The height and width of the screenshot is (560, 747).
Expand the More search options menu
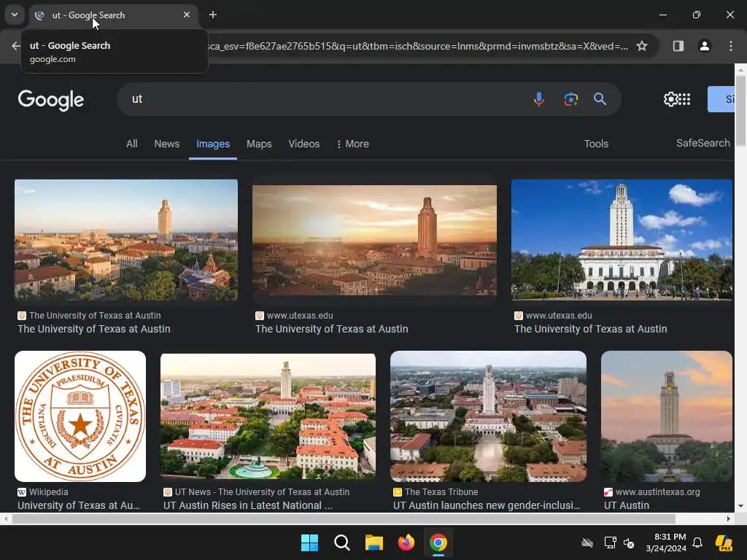[x=353, y=144]
